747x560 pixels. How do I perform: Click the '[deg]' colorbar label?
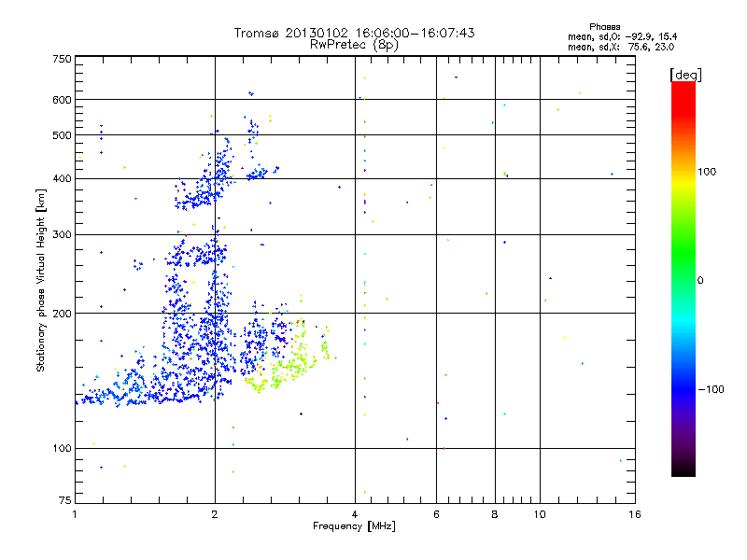click(685, 75)
